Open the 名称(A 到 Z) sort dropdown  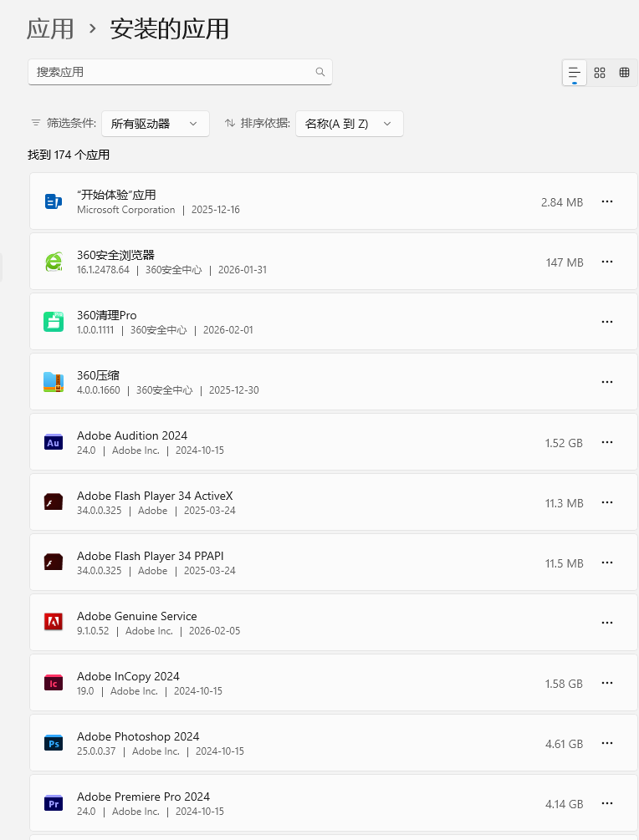point(349,124)
